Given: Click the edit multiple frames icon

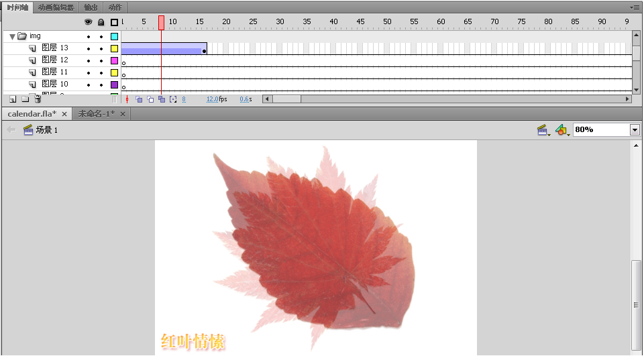Looking at the screenshot, I should coord(162,99).
